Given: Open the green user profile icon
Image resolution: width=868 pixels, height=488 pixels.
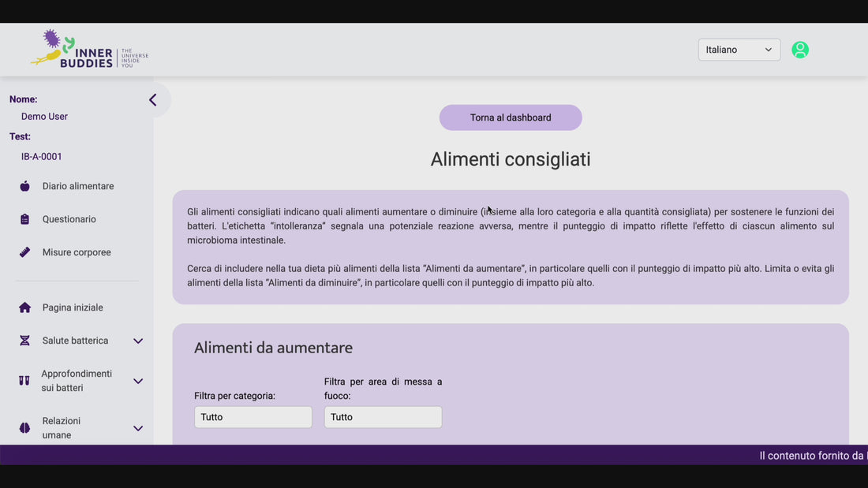Looking at the screenshot, I should [x=800, y=50].
